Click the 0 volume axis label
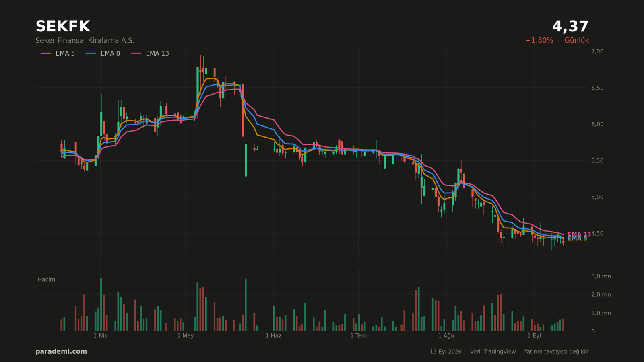This screenshot has width=644, height=362. pyautogui.click(x=593, y=331)
